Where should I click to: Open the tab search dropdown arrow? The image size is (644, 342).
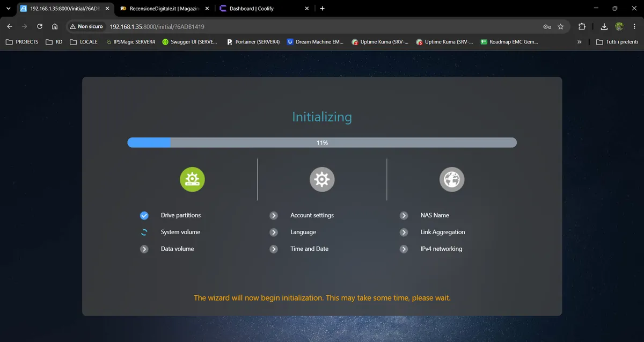pyautogui.click(x=8, y=9)
